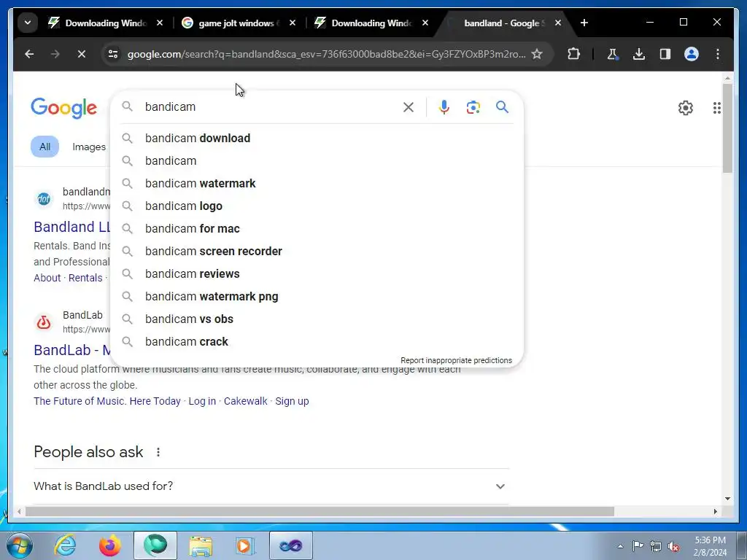Switch to the first Downloading Windows tab
The width and height of the screenshot is (747, 560).
coord(106,23)
